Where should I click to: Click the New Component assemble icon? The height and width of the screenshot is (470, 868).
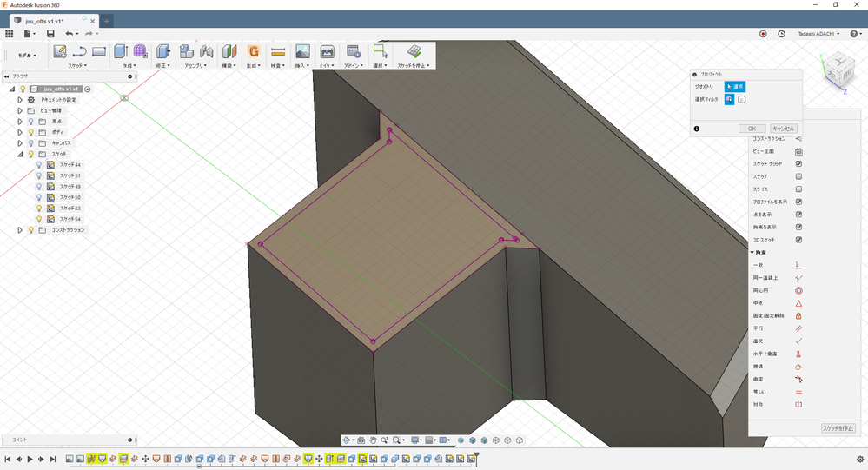click(187, 52)
